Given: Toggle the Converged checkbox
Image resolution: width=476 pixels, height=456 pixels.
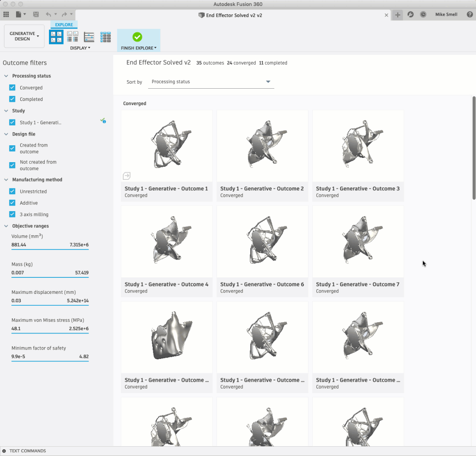Looking at the screenshot, I should click(x=12, y=87).
